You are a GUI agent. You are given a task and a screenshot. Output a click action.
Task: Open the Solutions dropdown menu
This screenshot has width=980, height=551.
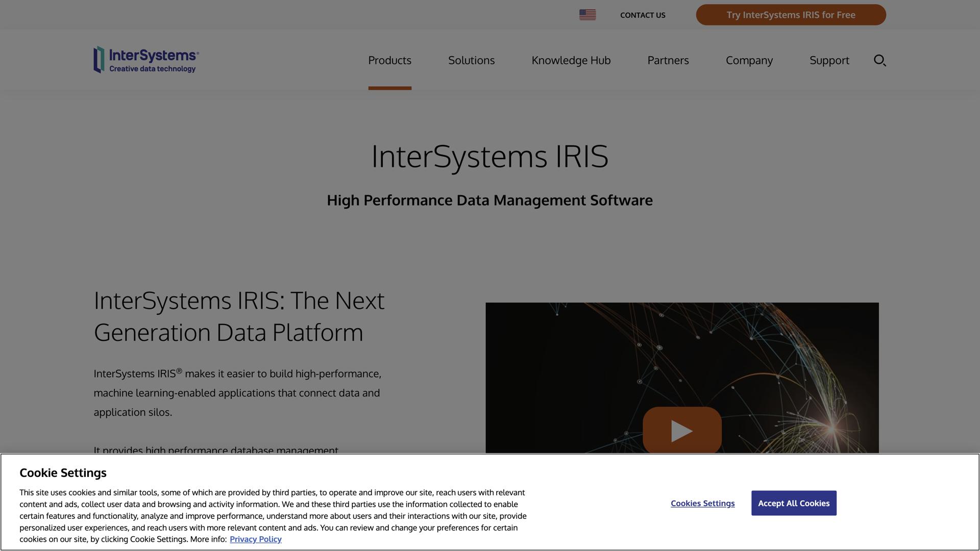[x=471, y=60]
